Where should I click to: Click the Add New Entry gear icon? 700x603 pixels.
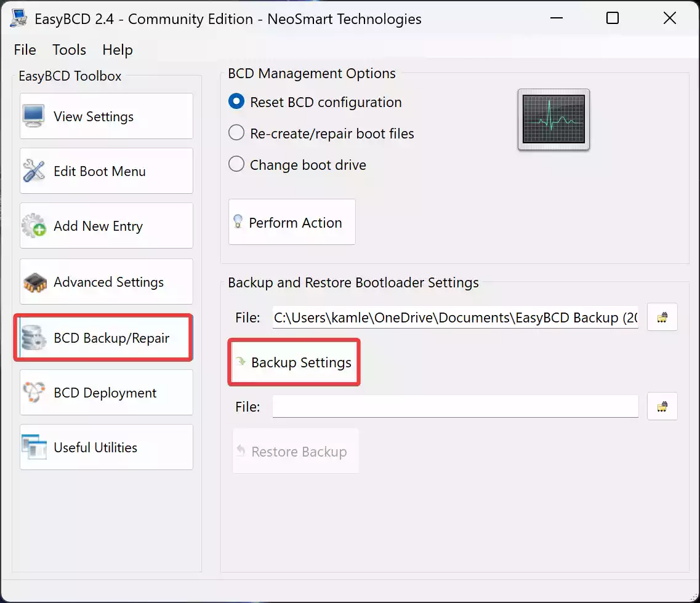coord(34,226)
